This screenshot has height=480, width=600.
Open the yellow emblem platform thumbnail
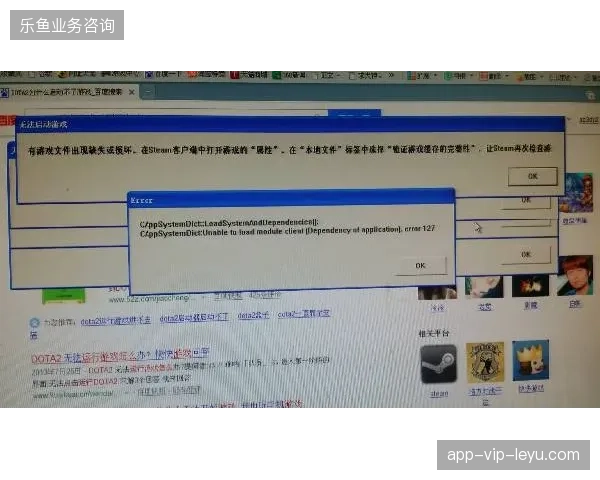coord(485,362)
